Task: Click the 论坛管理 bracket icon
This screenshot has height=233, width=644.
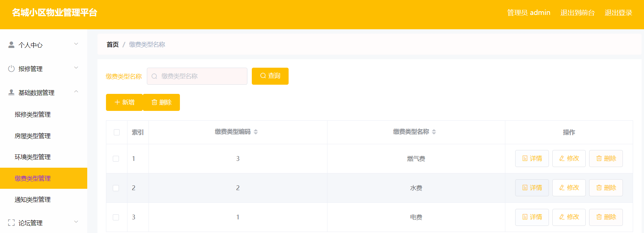Action: pos(11,223)
